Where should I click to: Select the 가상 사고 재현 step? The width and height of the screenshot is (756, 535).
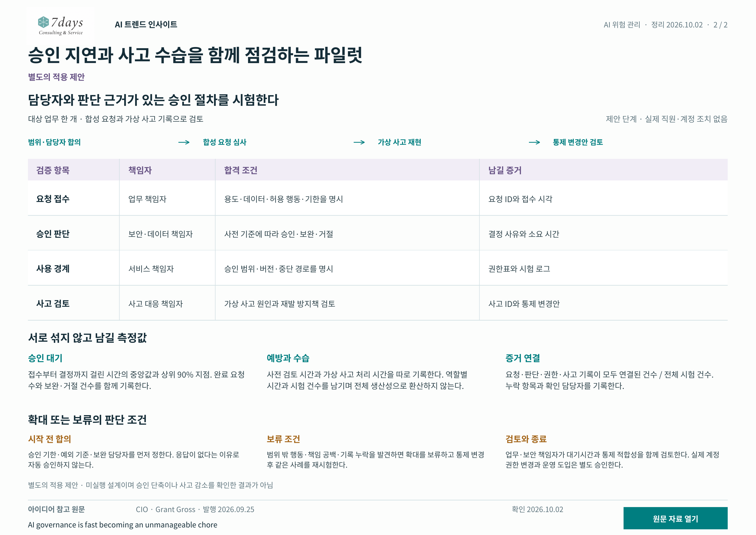(399, 142)
